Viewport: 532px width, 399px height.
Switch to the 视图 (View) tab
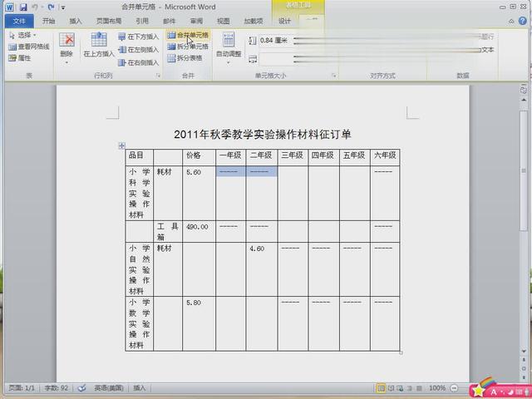click(224, 21)
